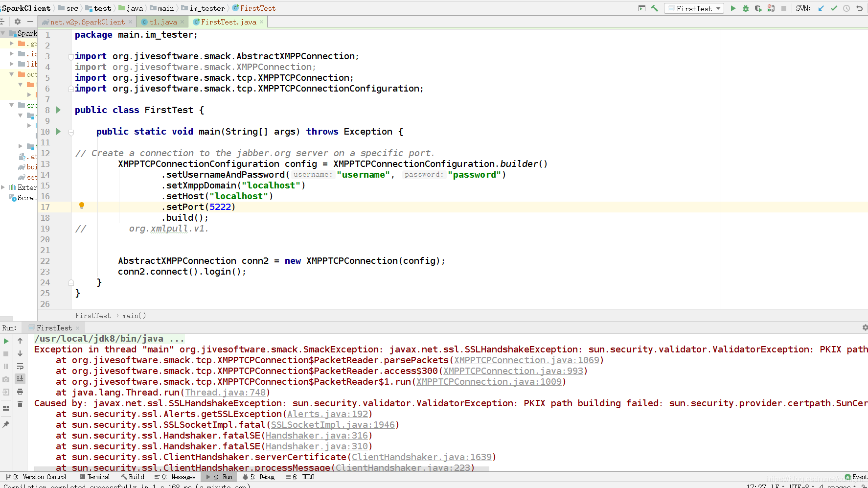This screenshot has width=868, height=488.
Task: Switch to t1.java editor tab
Action: coord(163,22)
